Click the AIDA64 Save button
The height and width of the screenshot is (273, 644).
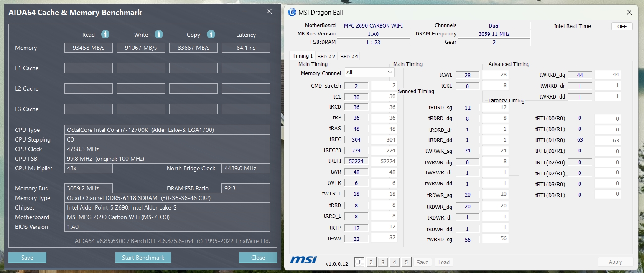tap(27, 258)
